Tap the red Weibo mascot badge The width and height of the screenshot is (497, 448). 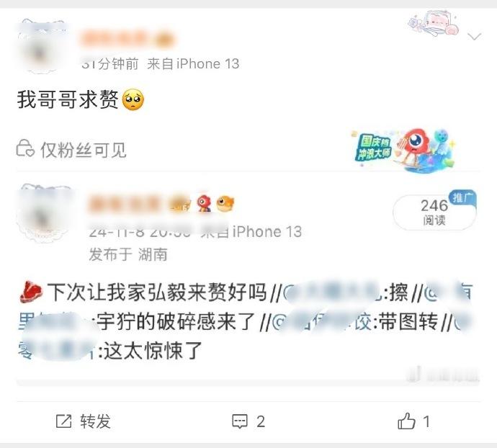tap(204, 203)
